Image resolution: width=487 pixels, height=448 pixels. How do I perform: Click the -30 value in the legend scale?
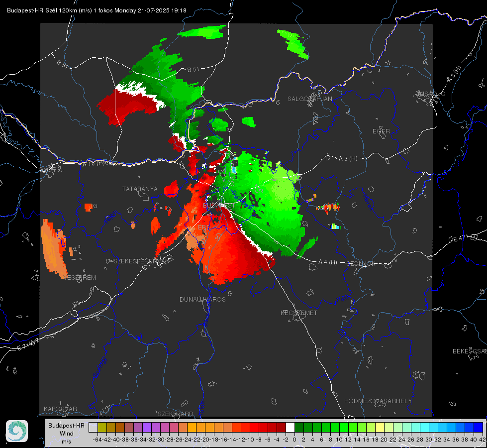(160, 440)
